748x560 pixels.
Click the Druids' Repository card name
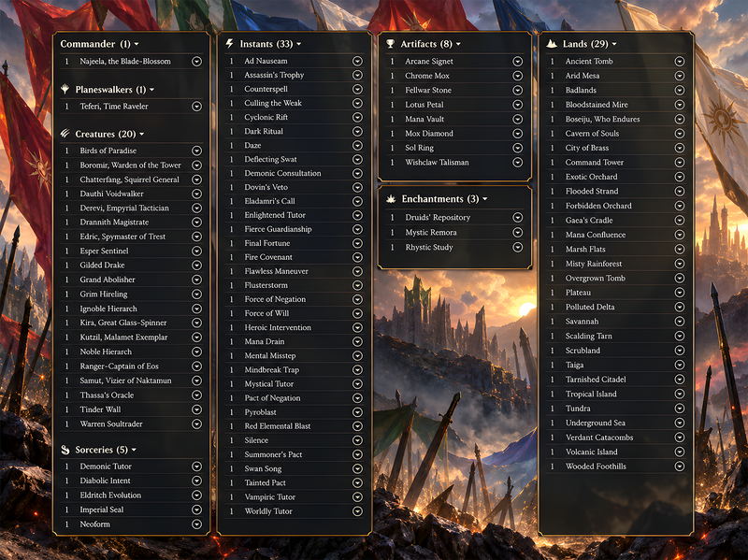pyautogui.click(x=438, y=218)
